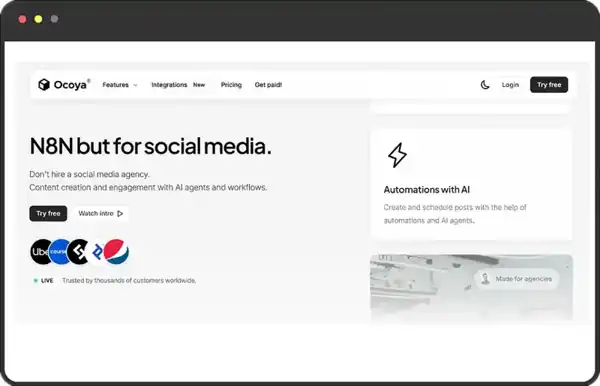
Task: Click the Watch intro button
Action: point(101,213)
